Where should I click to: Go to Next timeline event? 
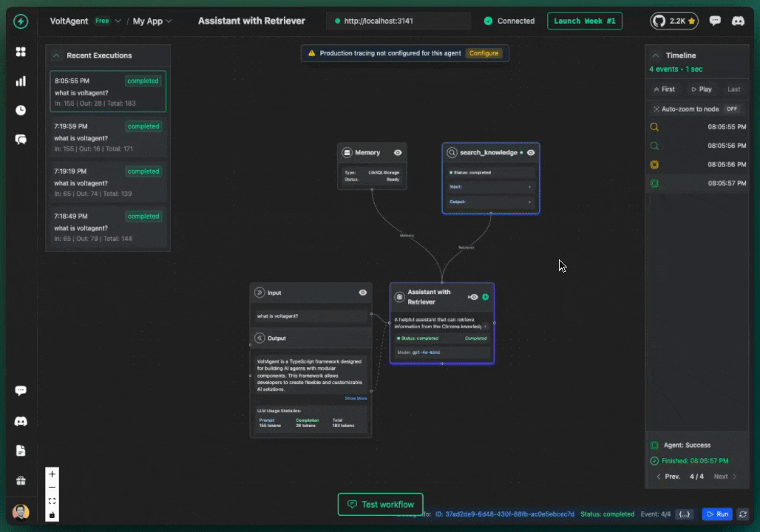pos(725,477)
